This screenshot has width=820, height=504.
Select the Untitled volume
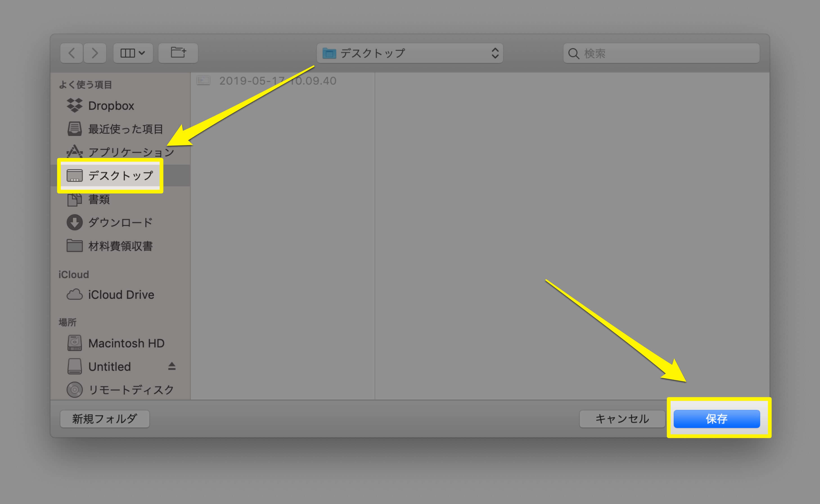(x=120, y=367)
